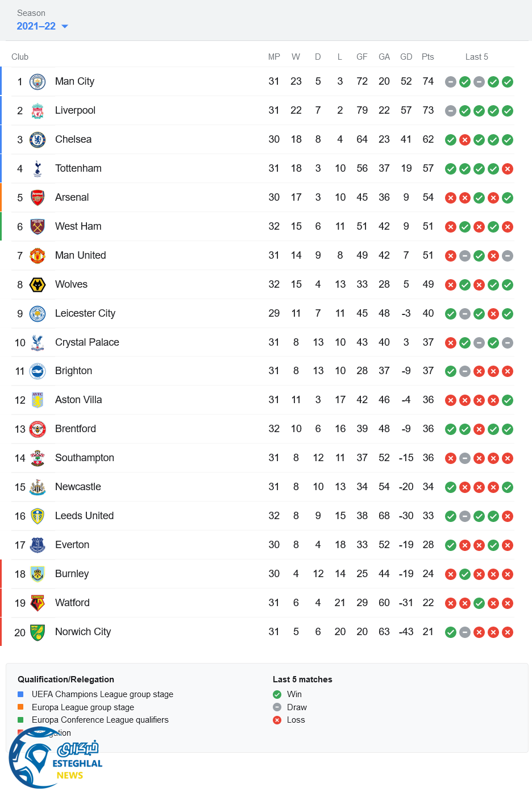Image resolution: width=532 pixels, height=804 pixels.
Task: Click the Wolves club crest
Action: (x=38, y=285)
